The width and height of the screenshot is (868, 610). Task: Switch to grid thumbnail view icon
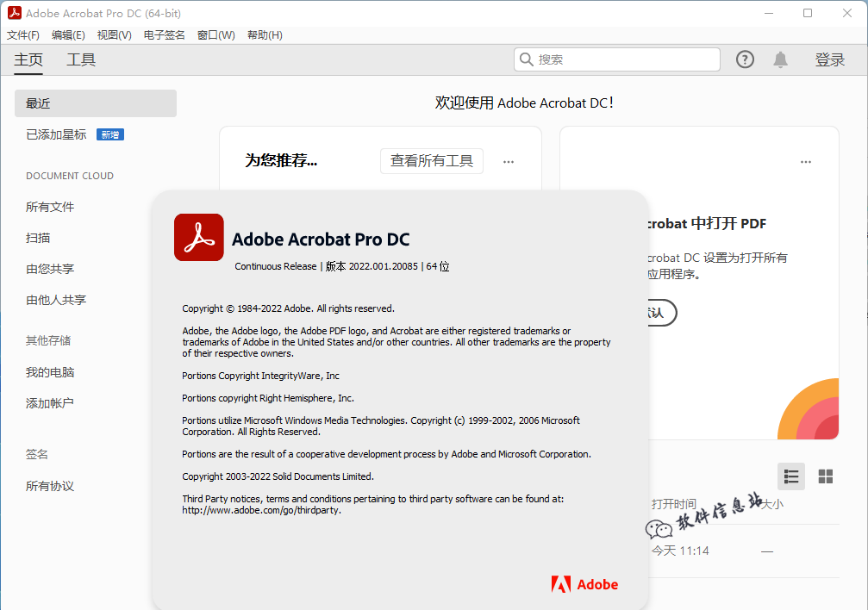coord(825,476)
